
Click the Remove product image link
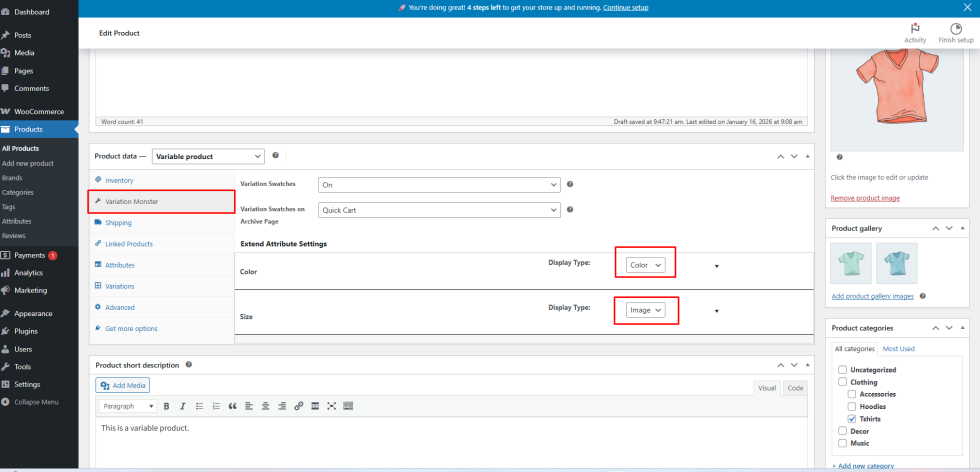click(865, 198)
